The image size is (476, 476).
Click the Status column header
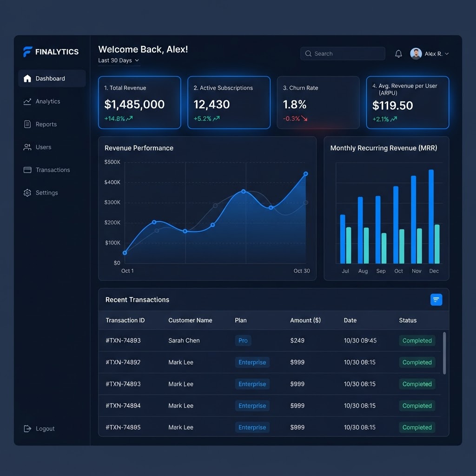click(408, 320)
